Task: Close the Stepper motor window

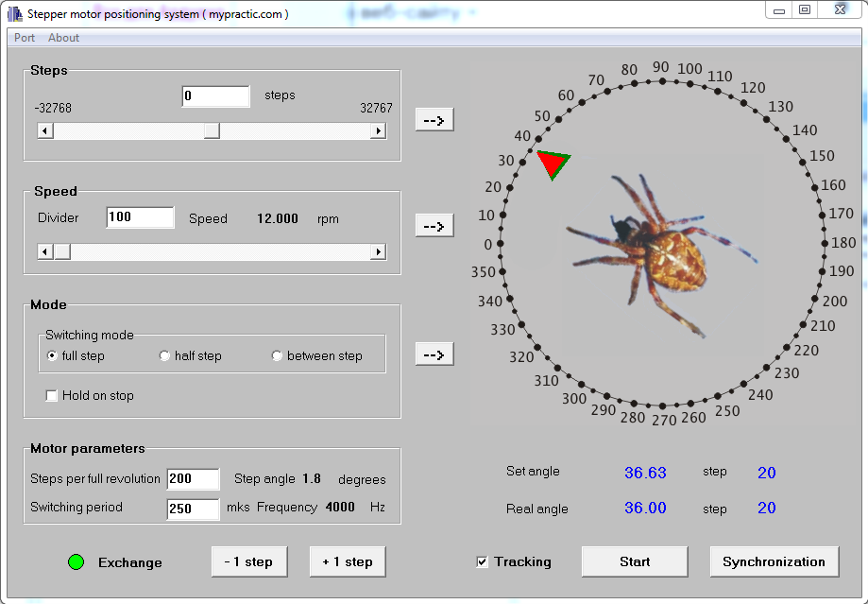Action: [840, 10]
